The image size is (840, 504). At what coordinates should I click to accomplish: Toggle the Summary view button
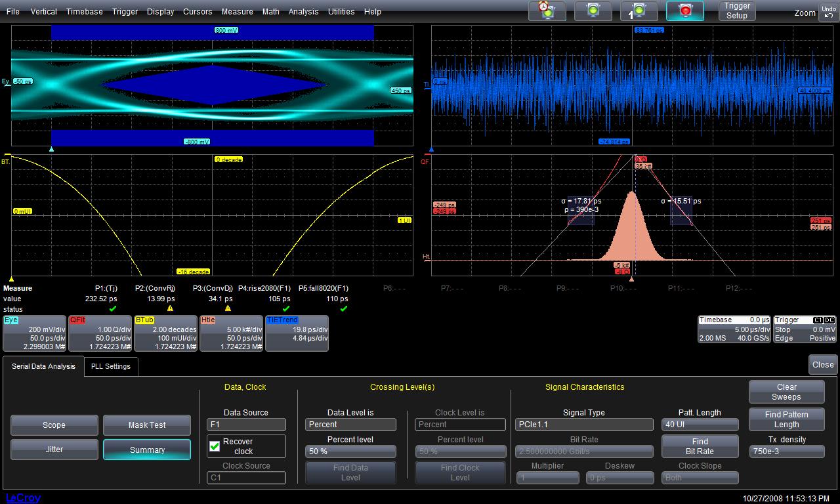(147, 450)
